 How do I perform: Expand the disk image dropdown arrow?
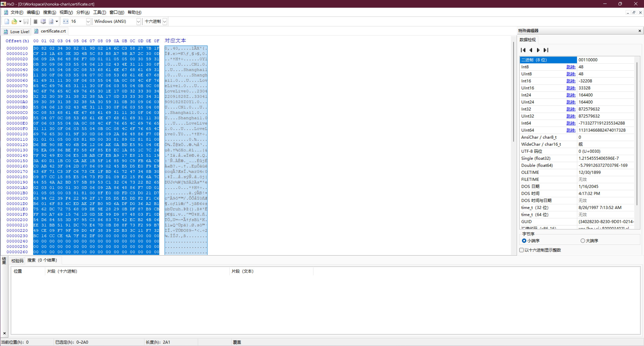coord(57,21)
